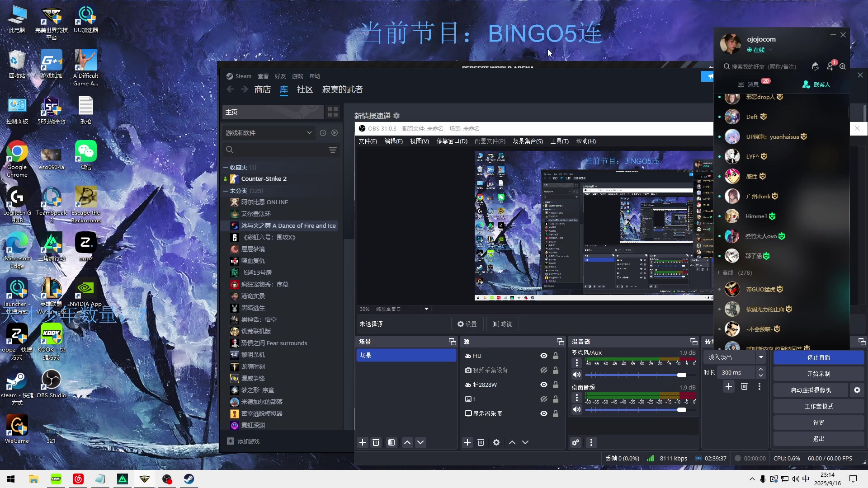The image size is (868, 488).
Task: Click 停止直播 button
Action: pyautogui.click(x=819, y=357)
